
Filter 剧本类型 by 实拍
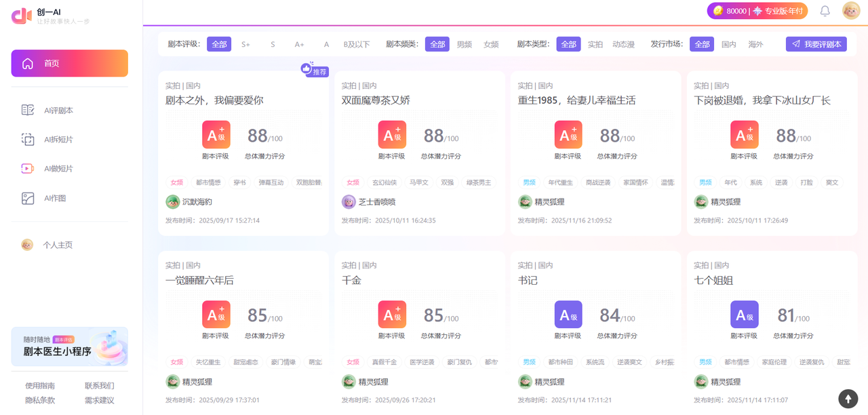595,44
